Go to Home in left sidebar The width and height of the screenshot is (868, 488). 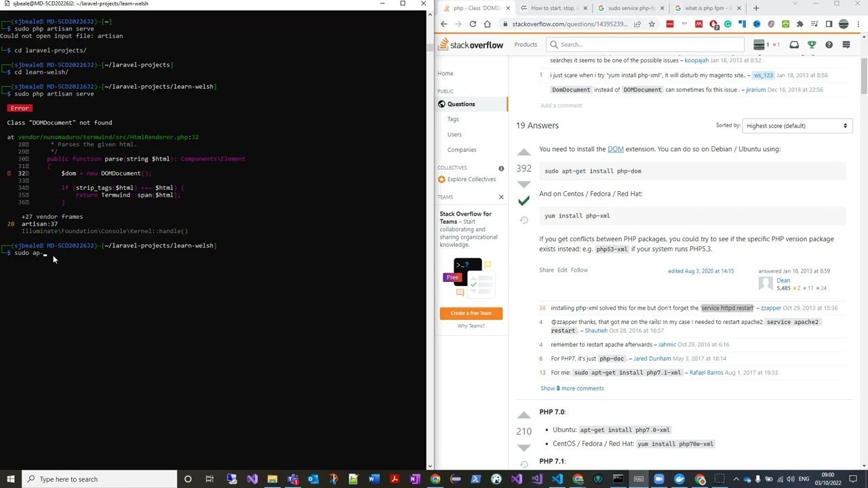click(445, 73)
